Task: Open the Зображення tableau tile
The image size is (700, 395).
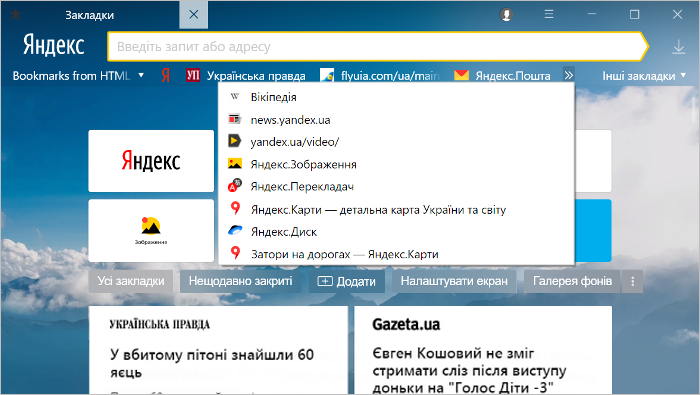Action: (151, 231)
